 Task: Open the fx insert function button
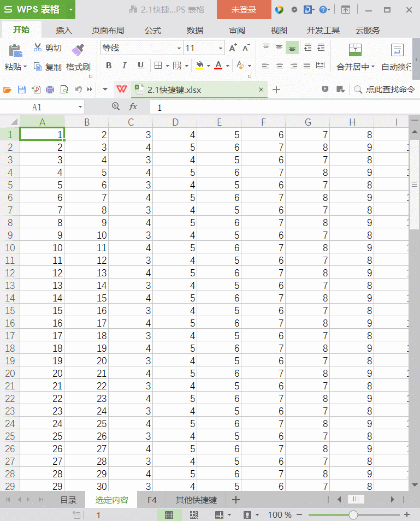pos(133,107)
